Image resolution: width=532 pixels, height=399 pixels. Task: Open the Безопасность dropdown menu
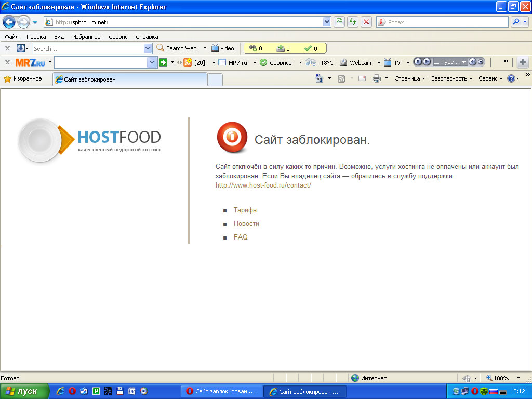coord(451,79)
